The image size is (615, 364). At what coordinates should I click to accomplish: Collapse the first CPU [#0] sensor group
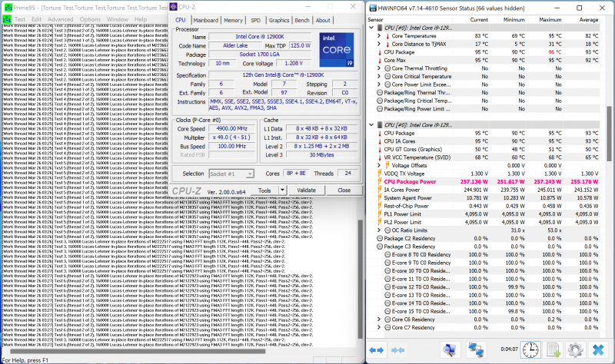[x=371, y=28]
